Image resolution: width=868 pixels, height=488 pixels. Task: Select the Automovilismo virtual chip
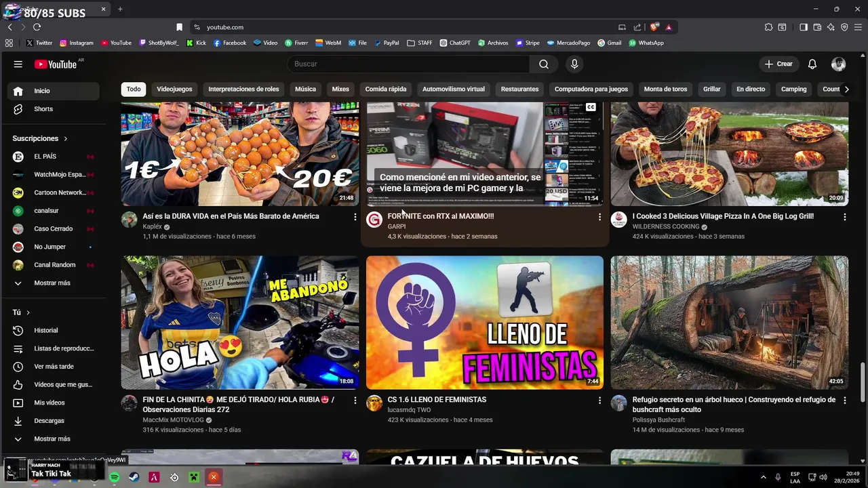[454, 89]
